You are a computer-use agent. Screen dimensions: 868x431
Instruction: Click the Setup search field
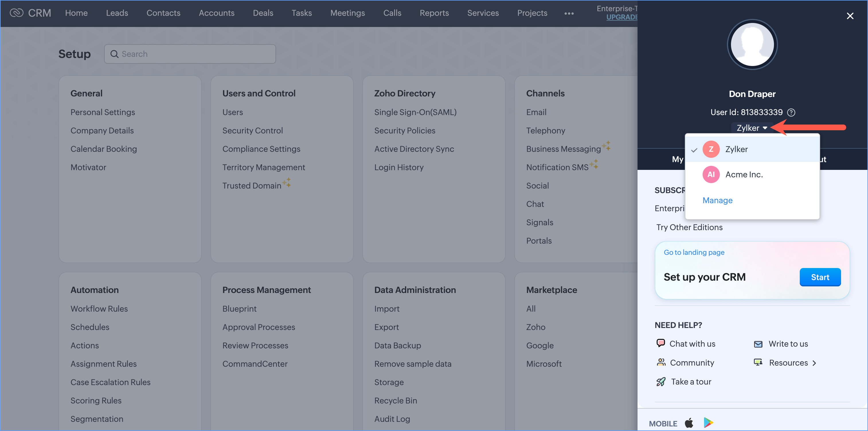point(190,54)
